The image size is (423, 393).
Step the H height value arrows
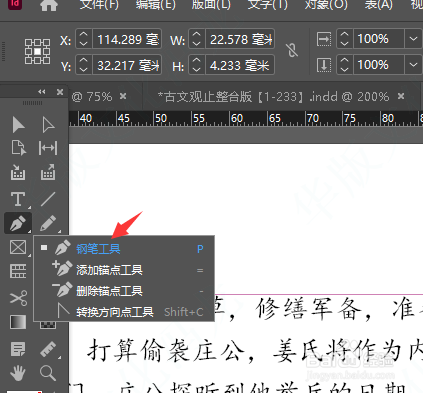pos(197,65)
